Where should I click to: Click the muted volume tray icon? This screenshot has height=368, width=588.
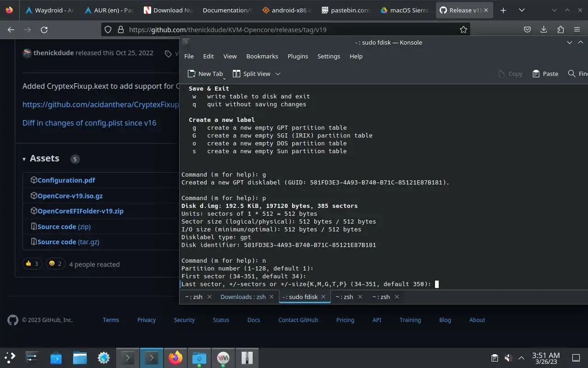click(x=508, y=358)
